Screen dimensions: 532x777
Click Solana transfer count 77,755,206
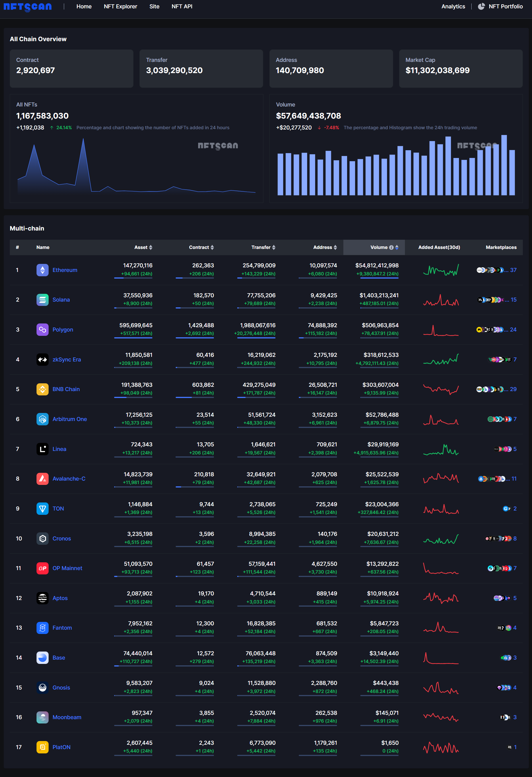261,295
